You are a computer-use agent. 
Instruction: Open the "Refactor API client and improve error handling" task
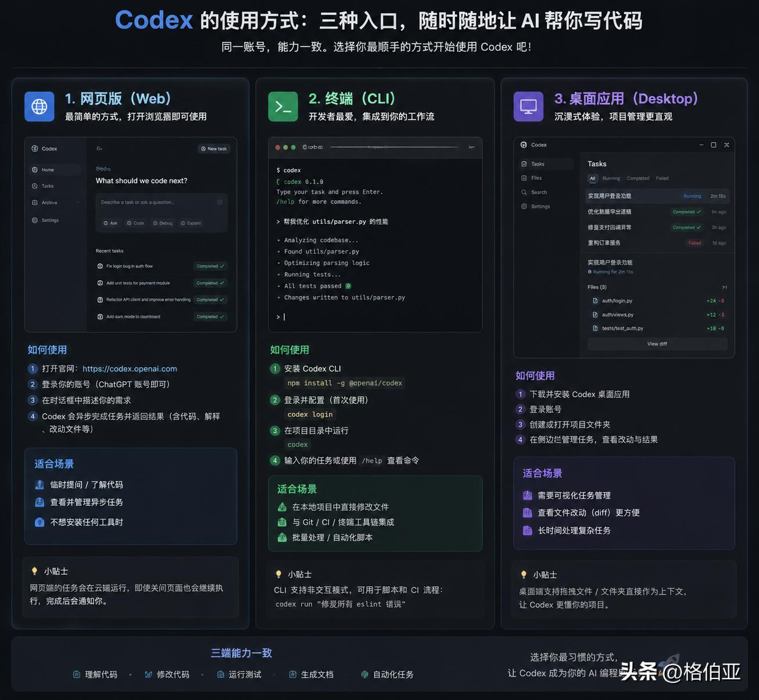(x=162, y=300)
